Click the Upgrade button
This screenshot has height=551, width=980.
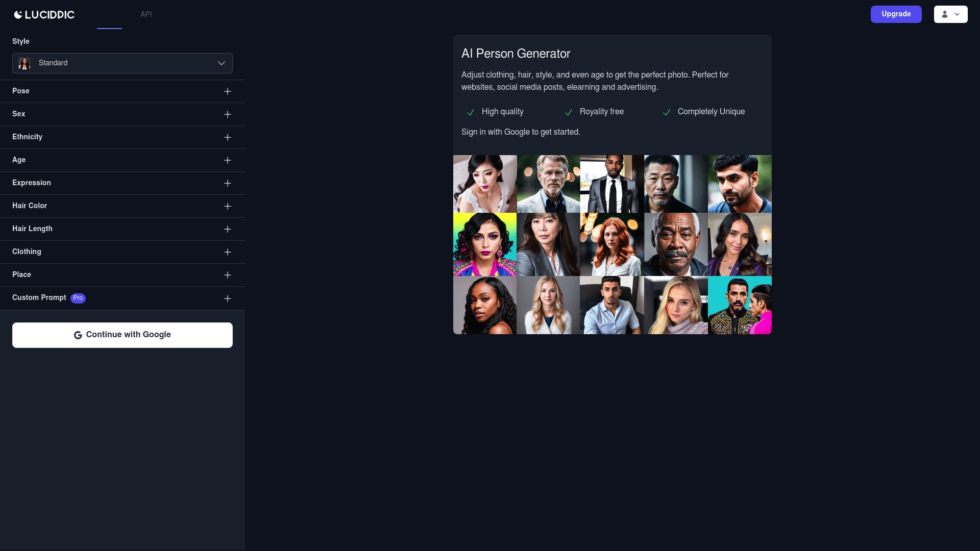(x=896, y=14)
